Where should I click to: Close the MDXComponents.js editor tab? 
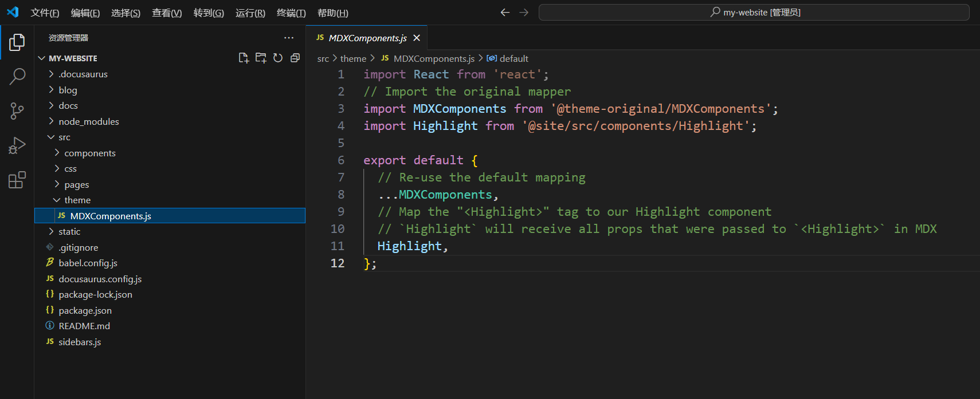[x=417, y=38]
